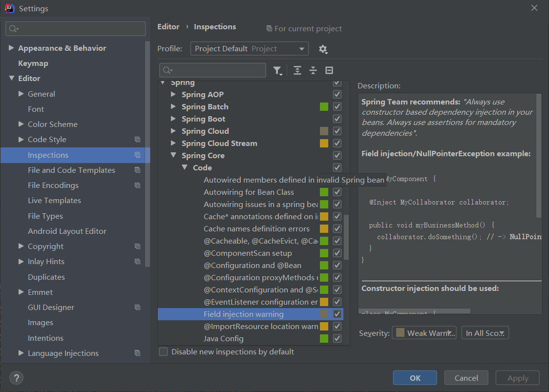Image resolution: width=549 pixels, height=392 pixels.
Task: Uncheck the Spring Boot checkbox
Action: pyautogui.click(x=337, y=119)
